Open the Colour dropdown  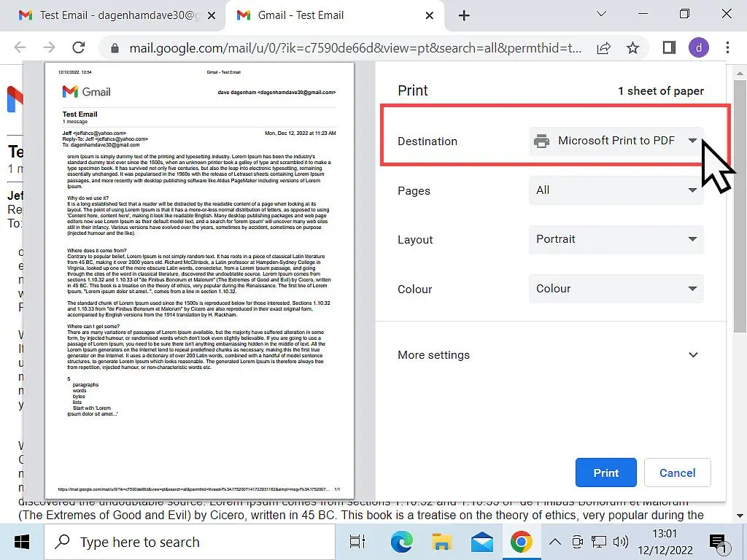(616, 289)
